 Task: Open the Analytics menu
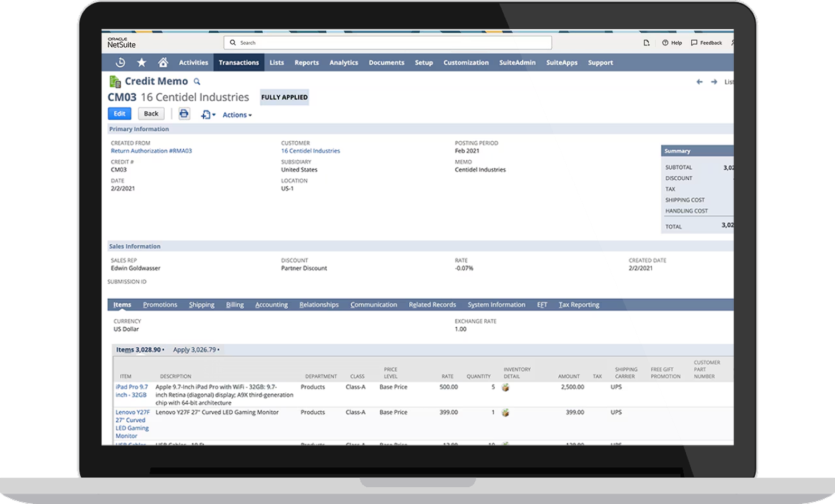pos(343,63)
